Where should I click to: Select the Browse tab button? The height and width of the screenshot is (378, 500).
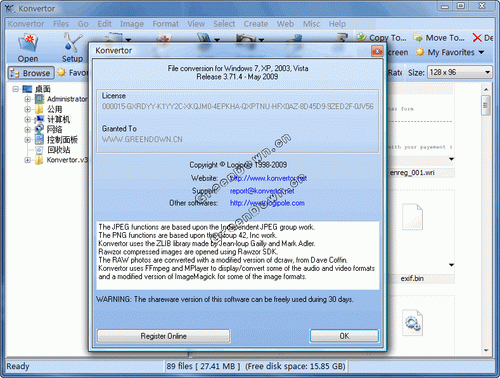tap(31, 73)
